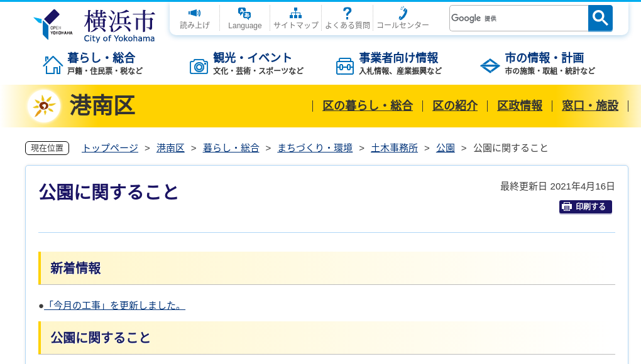
Task: Click the サイトマップ sitemap icon
Action: pyautogui.click(x=295, y=13)
